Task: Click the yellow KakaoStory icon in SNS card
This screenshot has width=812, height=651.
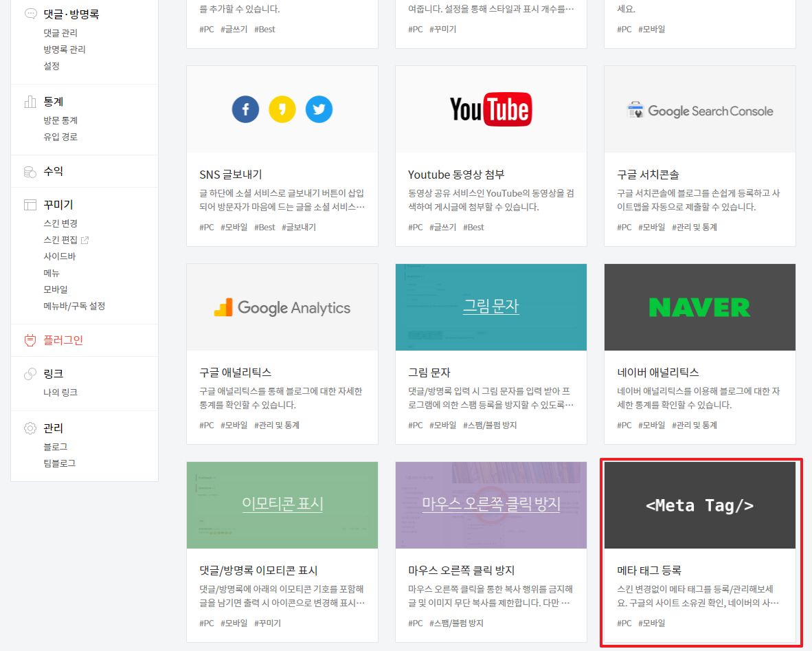Action: [282, 109]
